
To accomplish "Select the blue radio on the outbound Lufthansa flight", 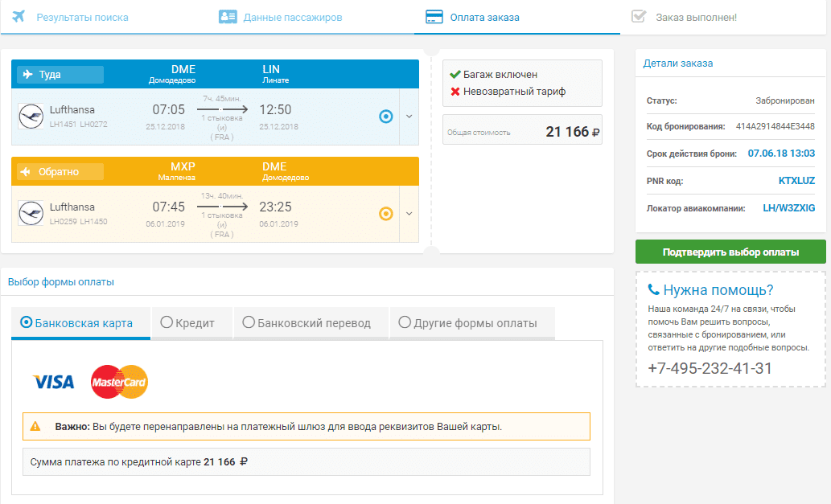I will [386, 117].
